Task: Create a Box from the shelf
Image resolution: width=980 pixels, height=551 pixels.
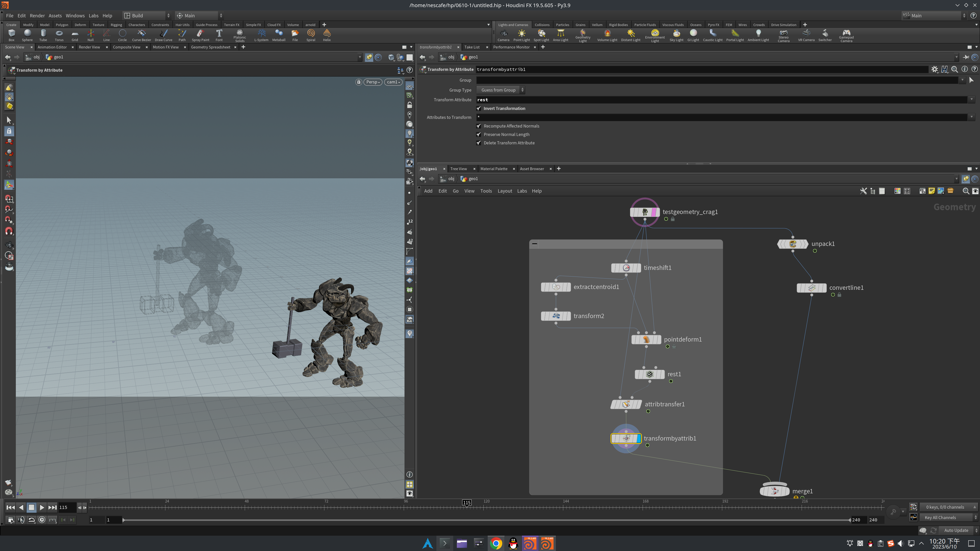Action: coord(11,35)
